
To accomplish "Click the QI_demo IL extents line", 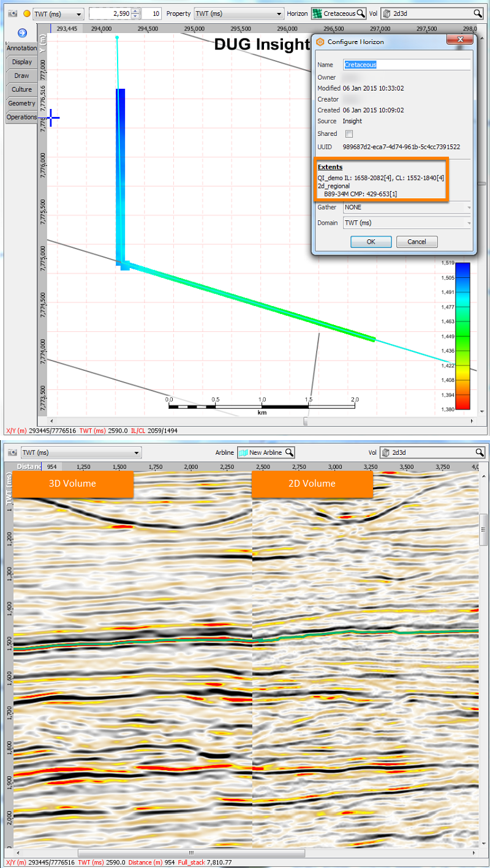I will pyautogui.click(x=380, y=178).
